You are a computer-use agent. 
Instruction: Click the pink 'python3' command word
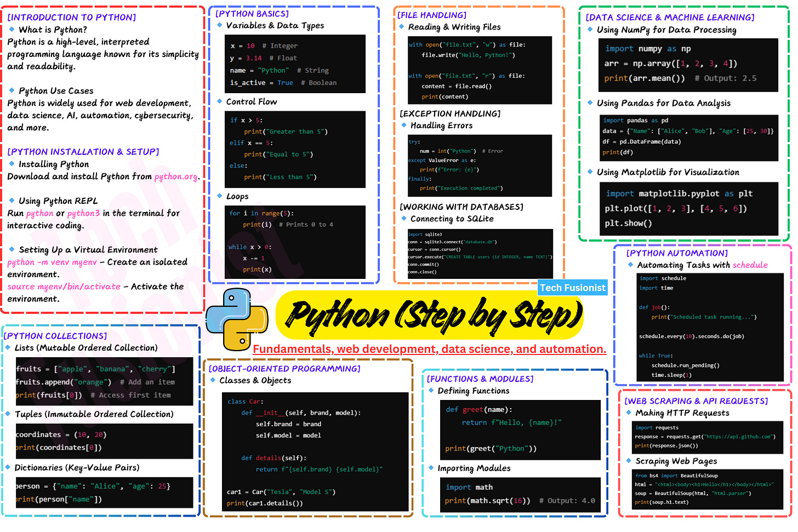[x=84, y=214]
